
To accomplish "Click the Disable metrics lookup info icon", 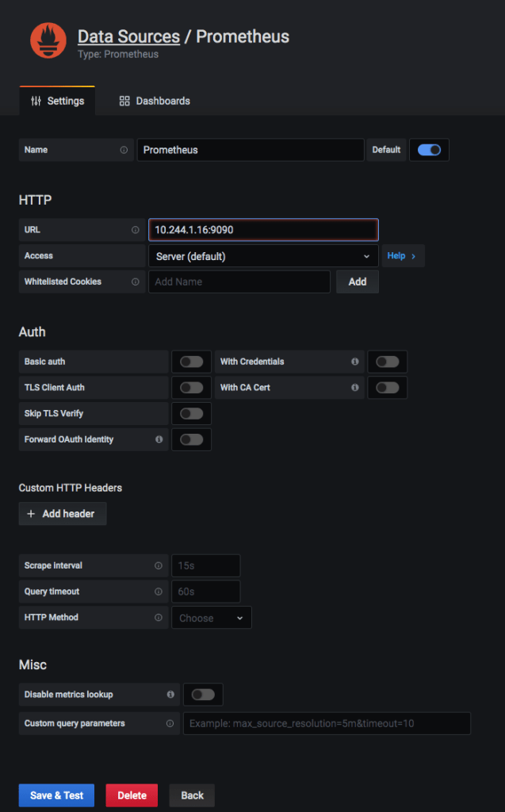I will coord(170,695).
